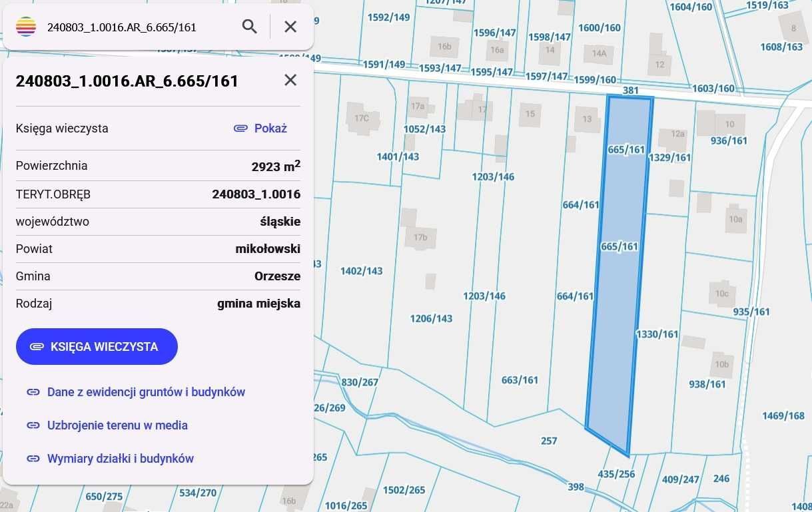
Task: Select parcel 435/256 on the map
Action: coord(617,474)
